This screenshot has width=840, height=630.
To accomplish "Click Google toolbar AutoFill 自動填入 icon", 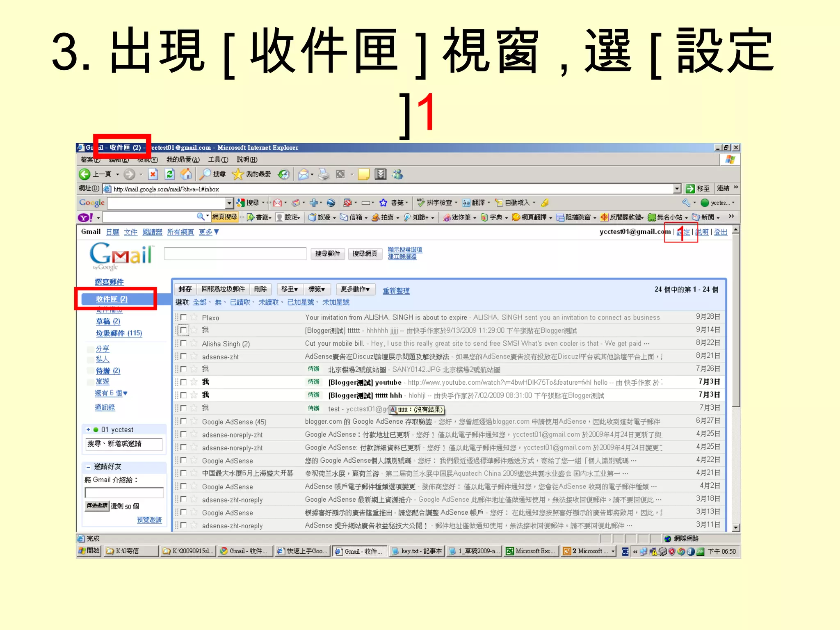I will pyautogui.click(x=499, y=203).
